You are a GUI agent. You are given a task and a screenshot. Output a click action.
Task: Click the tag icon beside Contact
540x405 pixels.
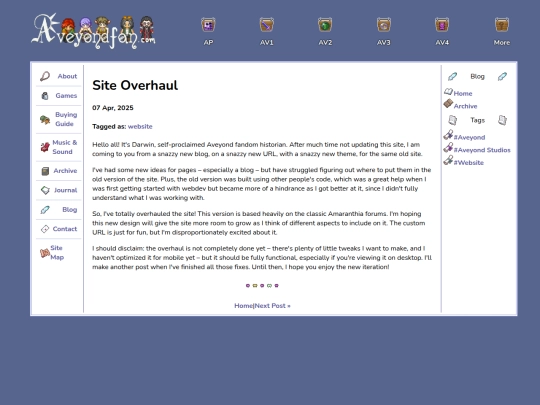(45, 229)
